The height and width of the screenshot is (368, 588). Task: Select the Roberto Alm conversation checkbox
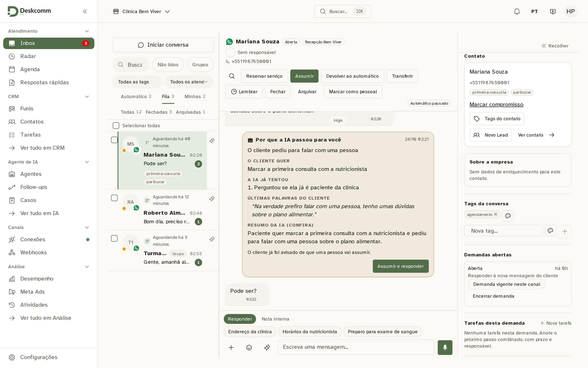(114, 198)
